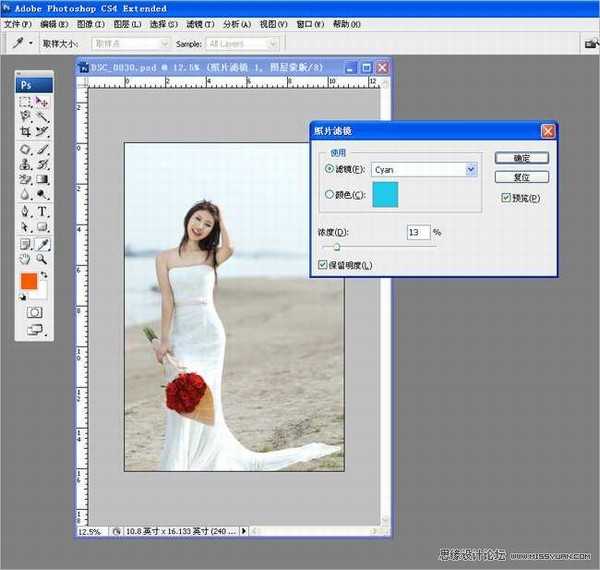Click the 复位 (Reset) button
Viewport: 600px width, 570px height.
coord(521,177)
